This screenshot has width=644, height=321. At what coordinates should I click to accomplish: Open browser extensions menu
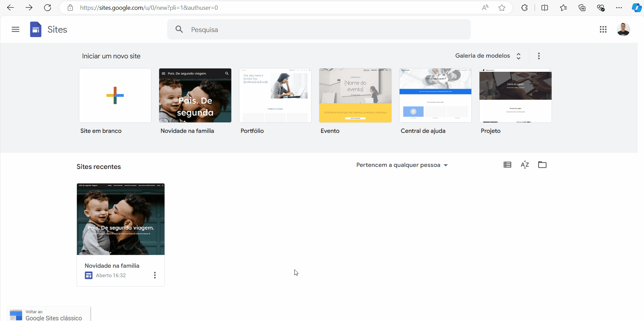[525, 7]
